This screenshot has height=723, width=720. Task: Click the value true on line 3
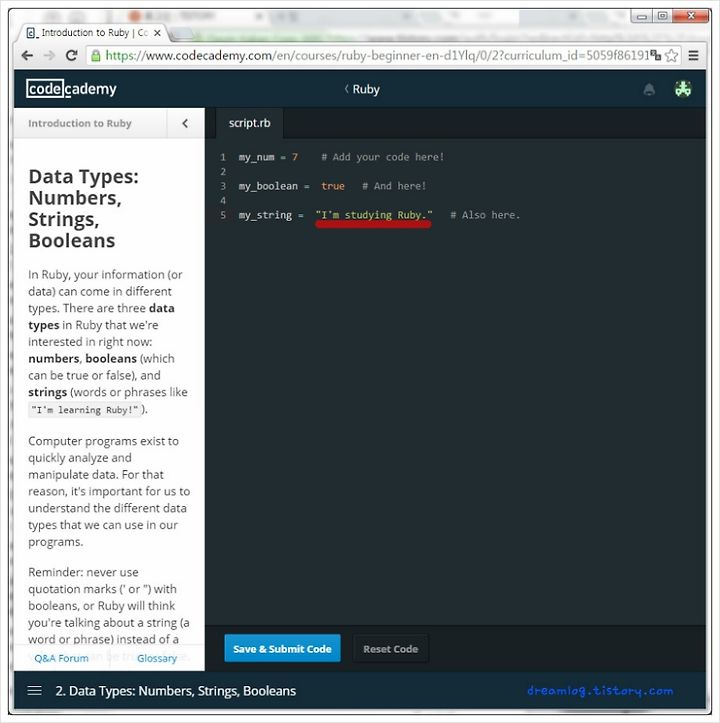(x=333, y=186)
